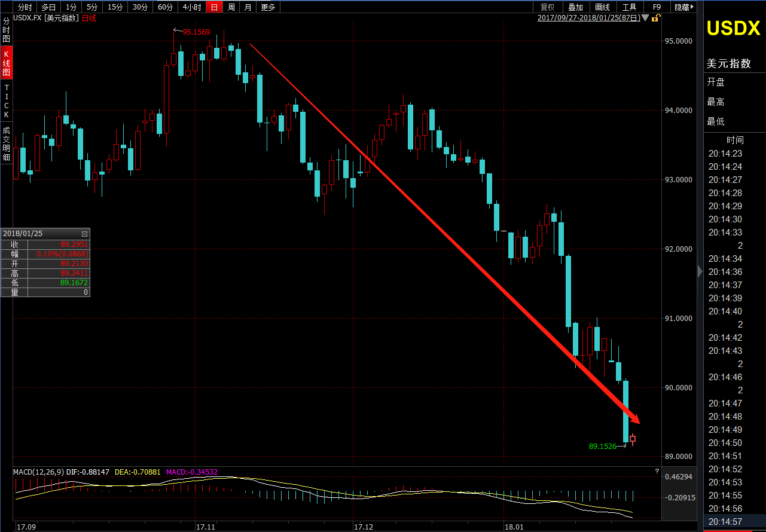Click the 叠加 overlay button
766x532 pixels.
(x=575, y=7)
